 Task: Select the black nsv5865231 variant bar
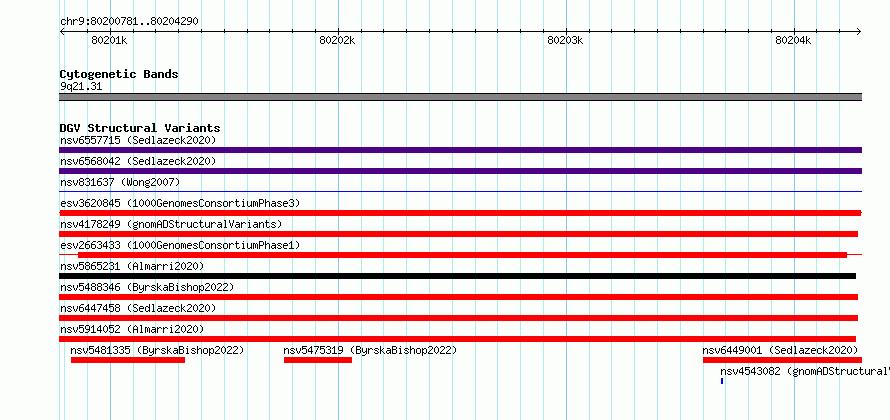click(457, 276)
